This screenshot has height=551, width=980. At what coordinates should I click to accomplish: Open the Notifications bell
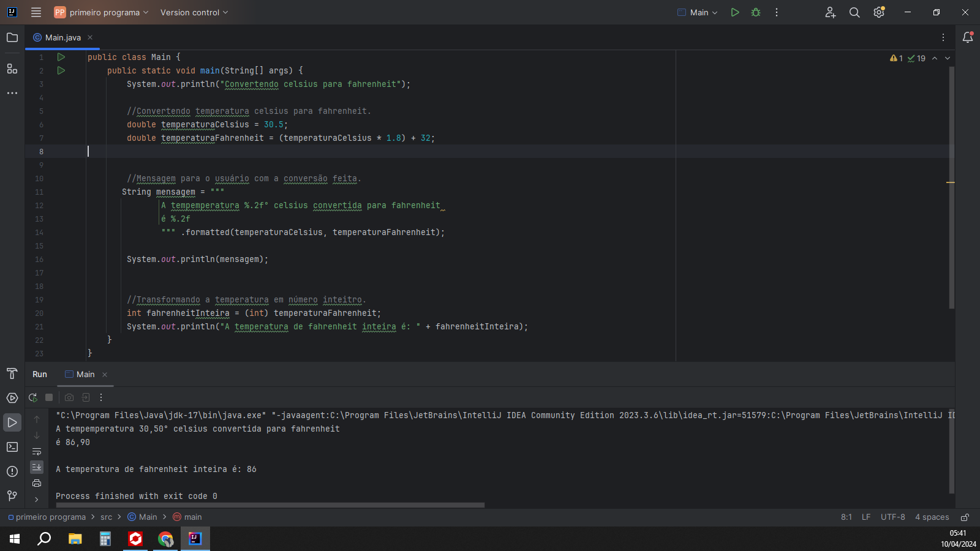[968, 37]
